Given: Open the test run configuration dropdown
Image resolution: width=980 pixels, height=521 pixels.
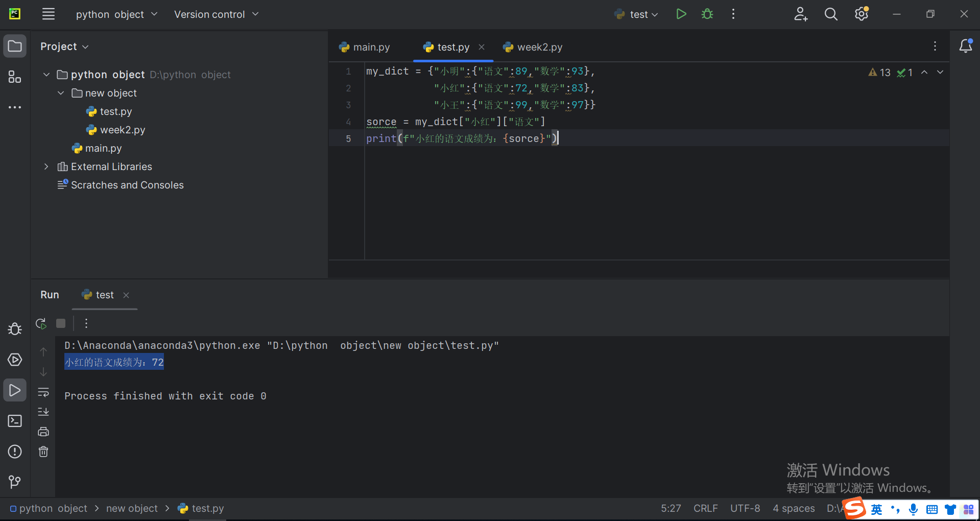Looking at the screenshot, I should tap(636, 14).
